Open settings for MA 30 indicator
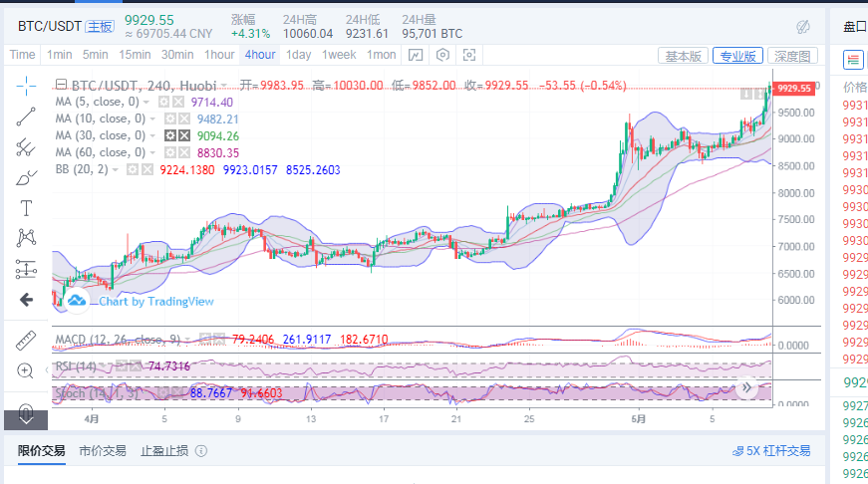The height and width of the screenshot is (484, 868). (x=170, y=135)
